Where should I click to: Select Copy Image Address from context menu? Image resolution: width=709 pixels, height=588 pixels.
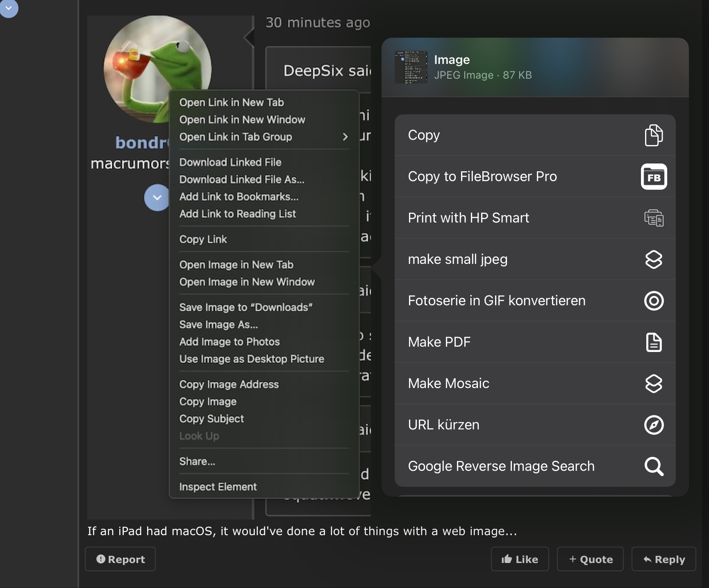[x=229, y=384]
